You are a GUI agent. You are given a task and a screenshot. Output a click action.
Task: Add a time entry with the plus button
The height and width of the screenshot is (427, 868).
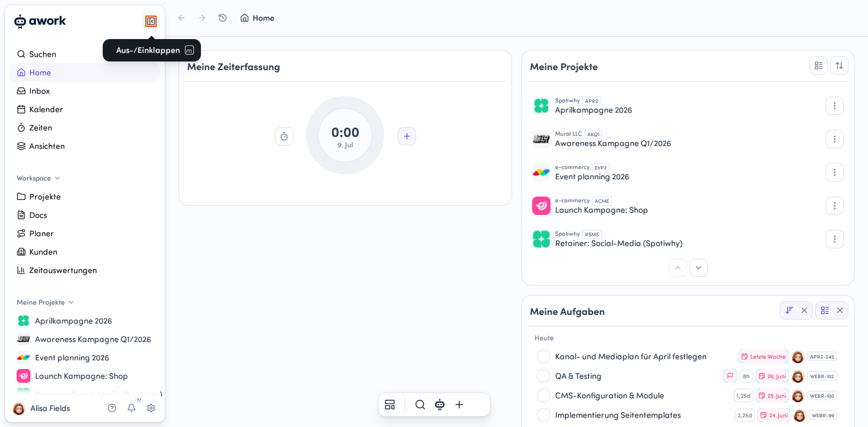(x=407, y=136)
